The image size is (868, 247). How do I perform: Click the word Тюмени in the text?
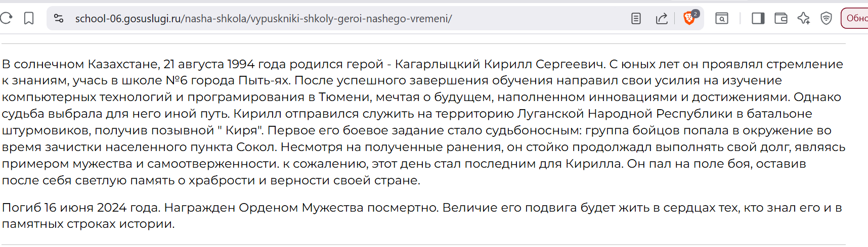tap(345, 97)
